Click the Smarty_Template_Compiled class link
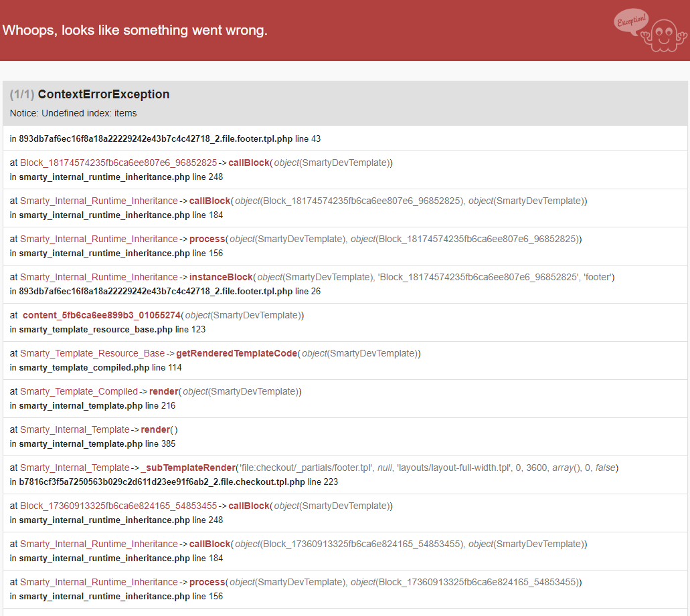690x616 pixels. [x=79, y=391]
